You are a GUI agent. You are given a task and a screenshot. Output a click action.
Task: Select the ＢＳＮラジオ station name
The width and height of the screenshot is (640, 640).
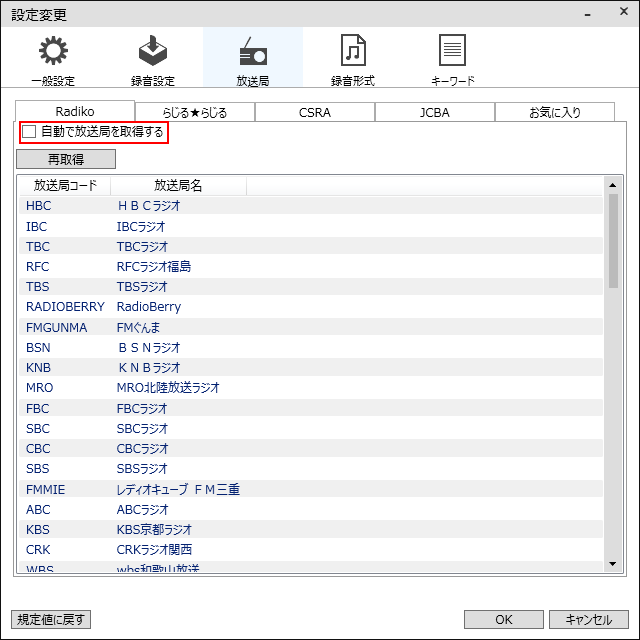point(149,348)
